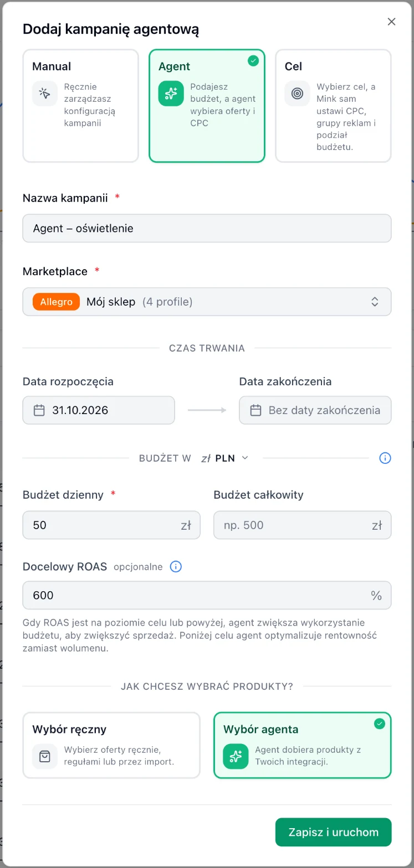
Task: Edit the Budżet dzienny field
Action: point(111,525)
